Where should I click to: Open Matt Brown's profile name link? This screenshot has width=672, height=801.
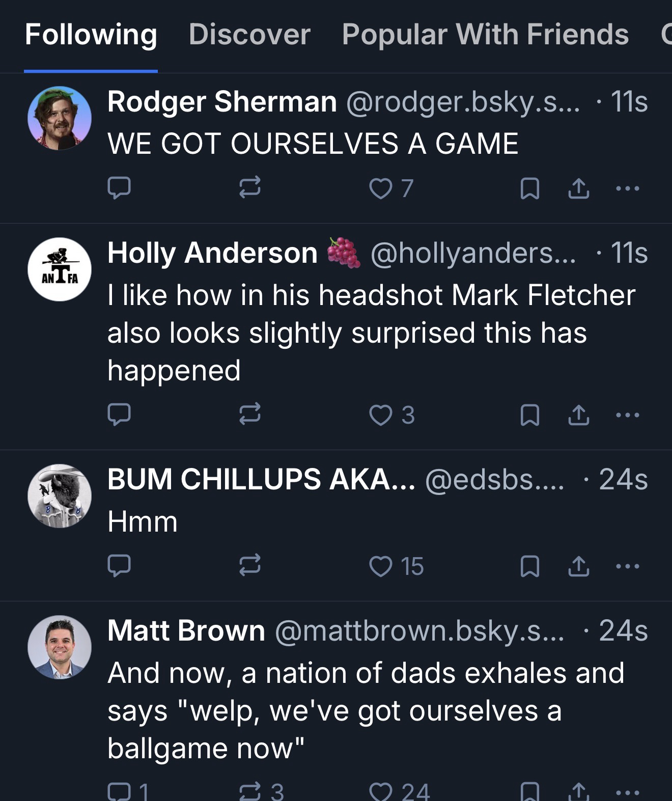tap(186, 630)
